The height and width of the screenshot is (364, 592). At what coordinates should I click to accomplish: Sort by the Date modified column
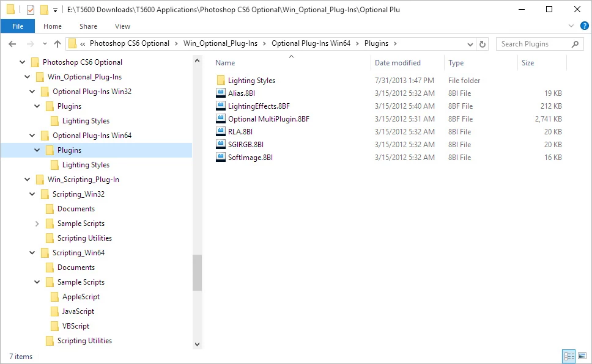(398, 63)
